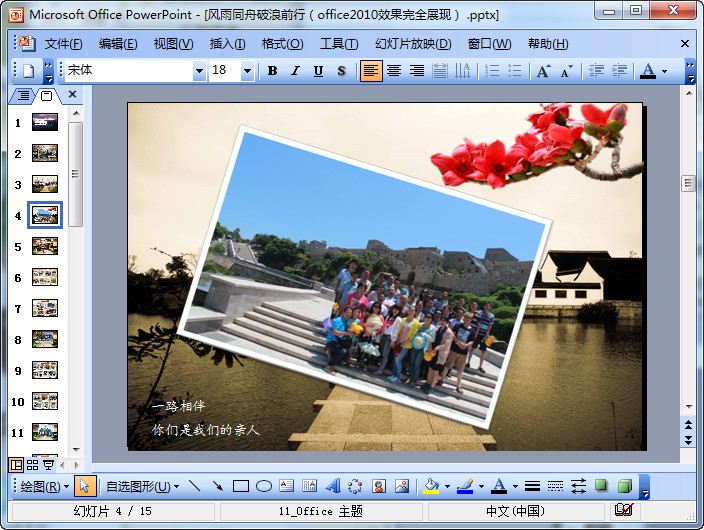
Task: Select slide 5 thumbnail
Action: point(45,246)
